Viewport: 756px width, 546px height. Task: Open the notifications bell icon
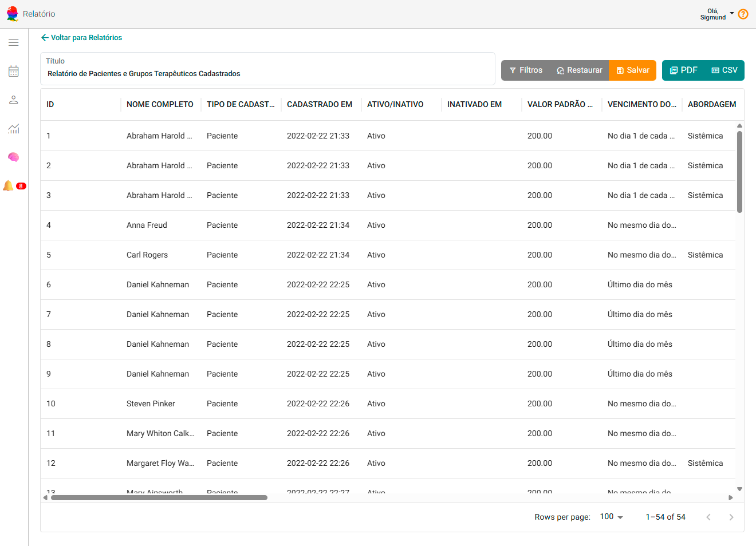point(9,186)
